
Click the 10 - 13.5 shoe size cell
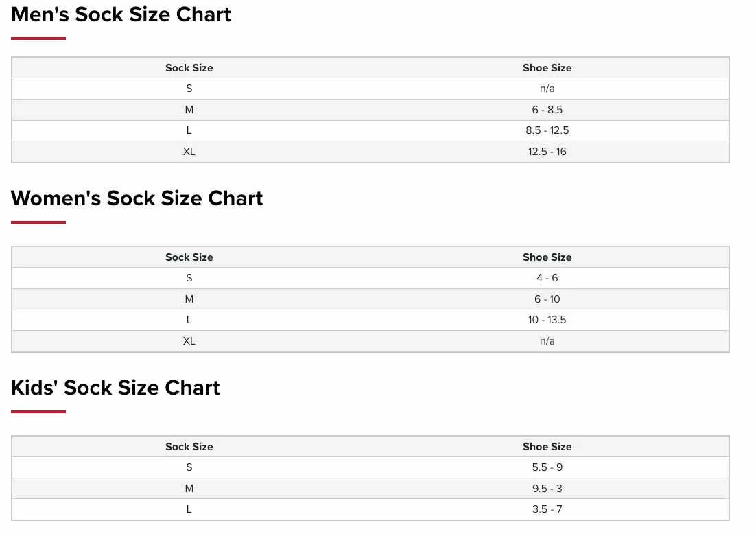547,320
